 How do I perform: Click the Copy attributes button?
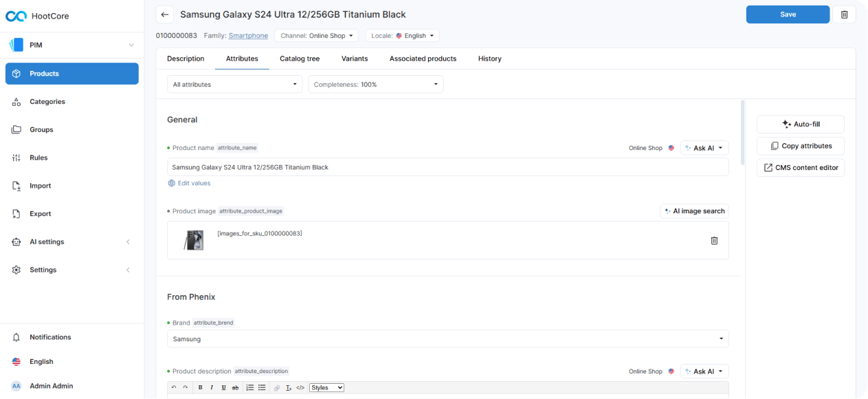pyautogui.click(x=801, y=146)
